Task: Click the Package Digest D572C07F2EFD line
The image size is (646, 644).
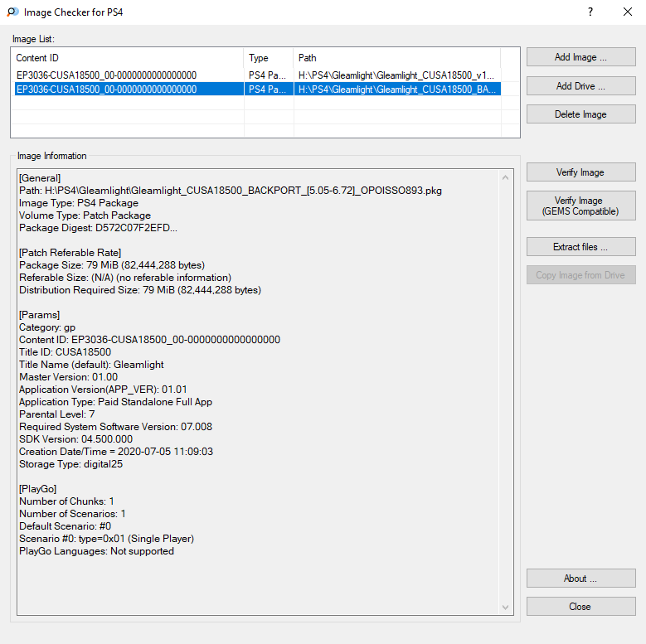Action: [98, 228]
